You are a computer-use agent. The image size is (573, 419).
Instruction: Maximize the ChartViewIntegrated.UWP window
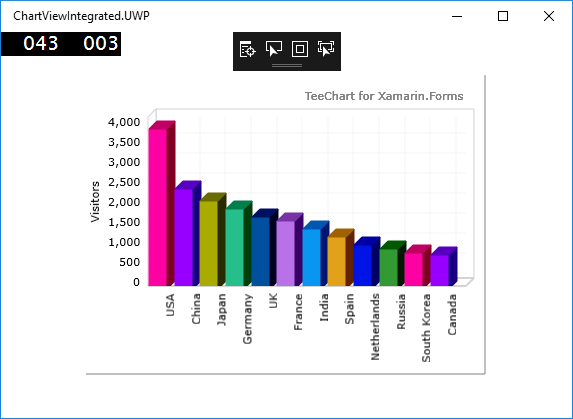(x=503, y=16)
